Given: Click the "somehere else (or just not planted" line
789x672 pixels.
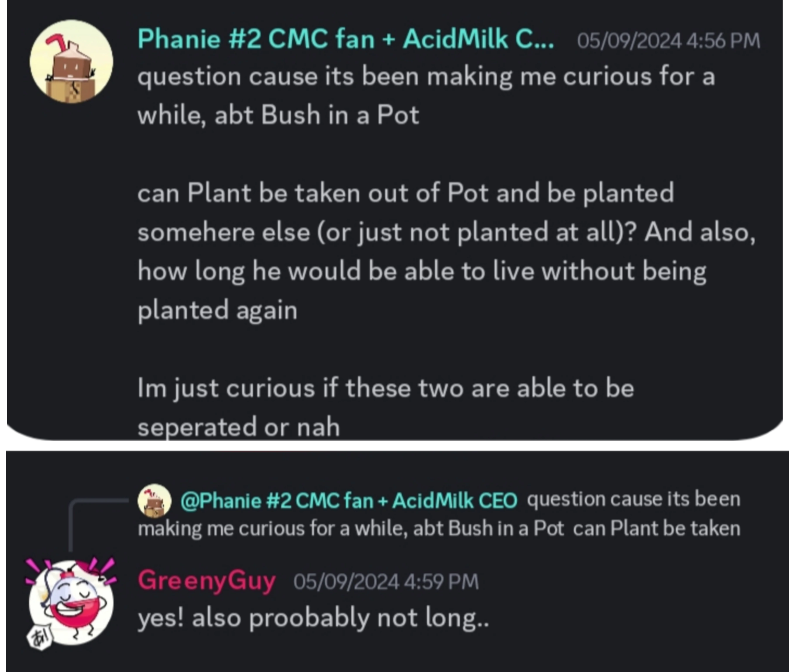Looking at the screenshot, I should [446, 232].
